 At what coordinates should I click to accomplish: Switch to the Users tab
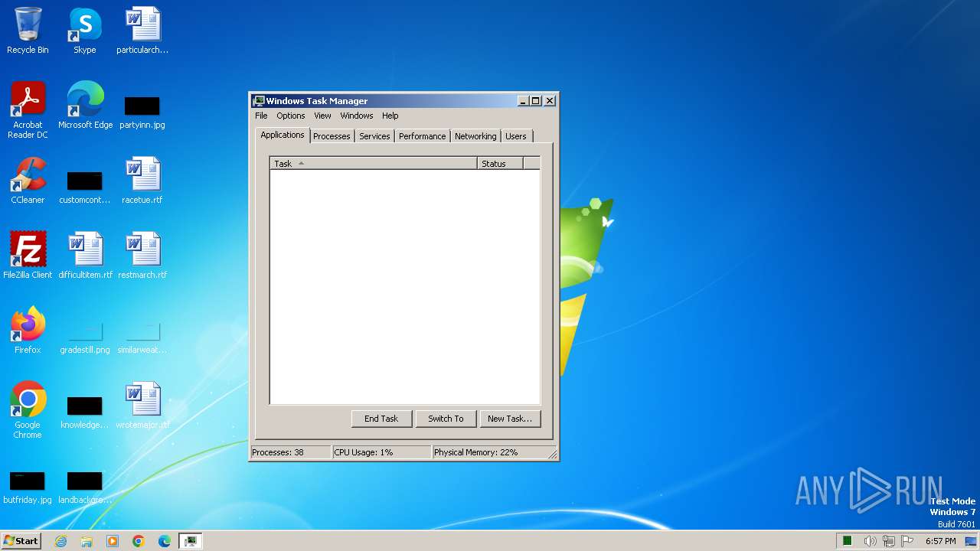[x=516, y=136]
